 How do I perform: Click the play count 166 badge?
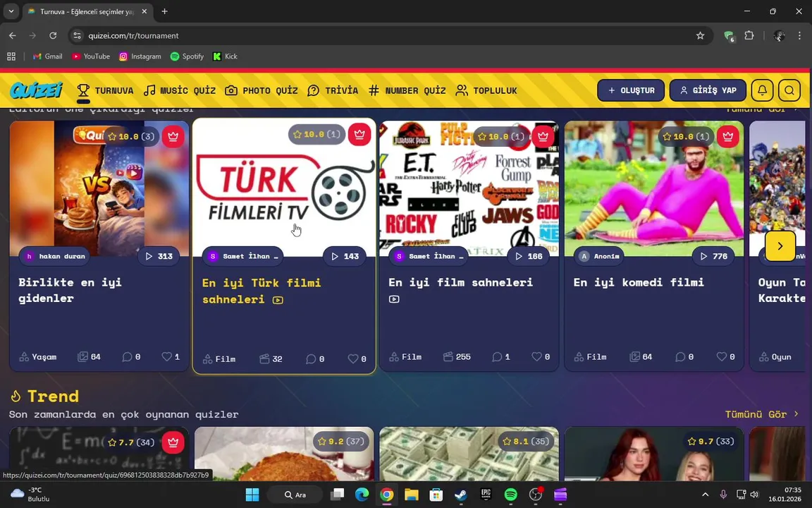point(528,256)
